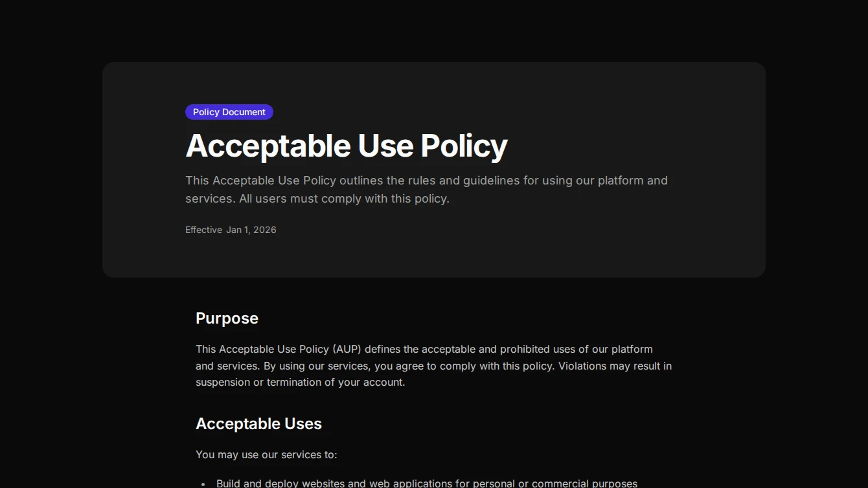This screenshot has height=488, width=868.
Task: Click the Purpose section heading
Action: (227, 318)
